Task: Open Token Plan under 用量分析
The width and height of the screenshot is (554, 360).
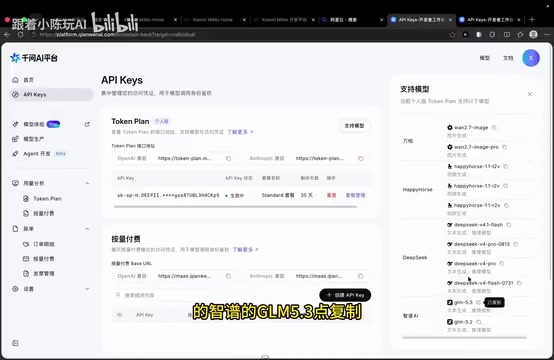Action: (x=47, y=199)
